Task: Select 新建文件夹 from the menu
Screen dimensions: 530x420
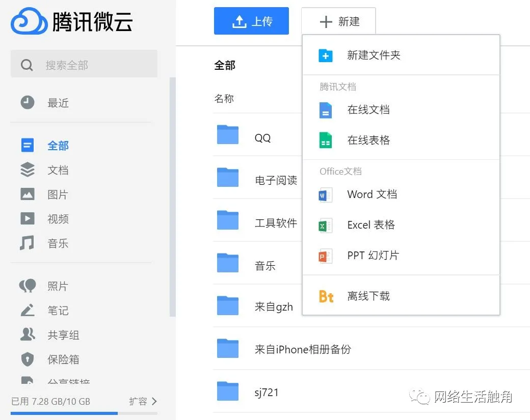Action: coord(374,55)
